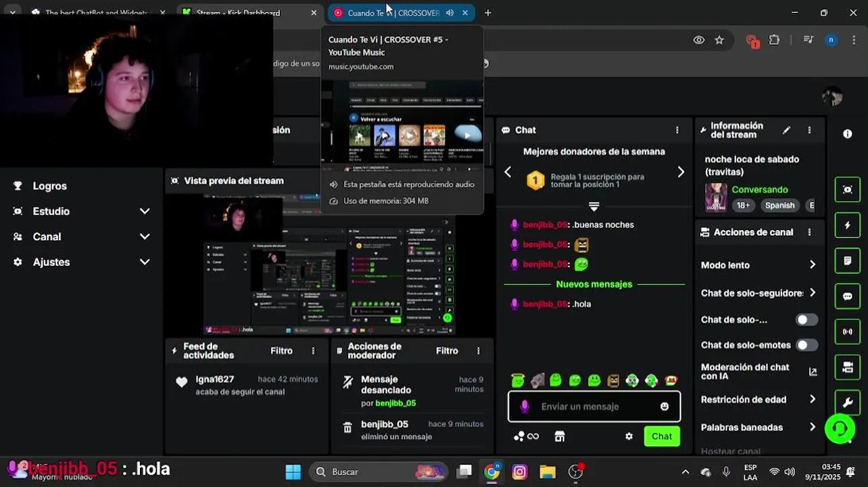Click the notes document sidebar icon

(x=848, y=260)
